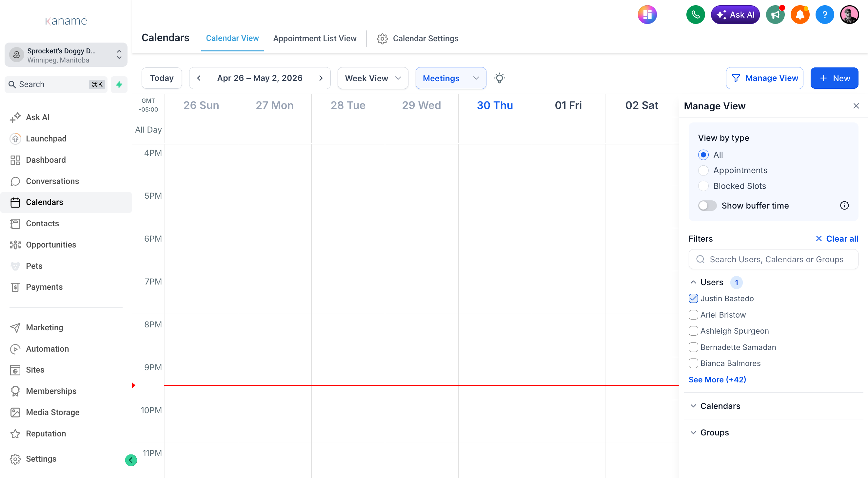The width and height of the screenshot is (868, 478).
Task: Open the Week View dropdown
Action: [x=373, y=78]
